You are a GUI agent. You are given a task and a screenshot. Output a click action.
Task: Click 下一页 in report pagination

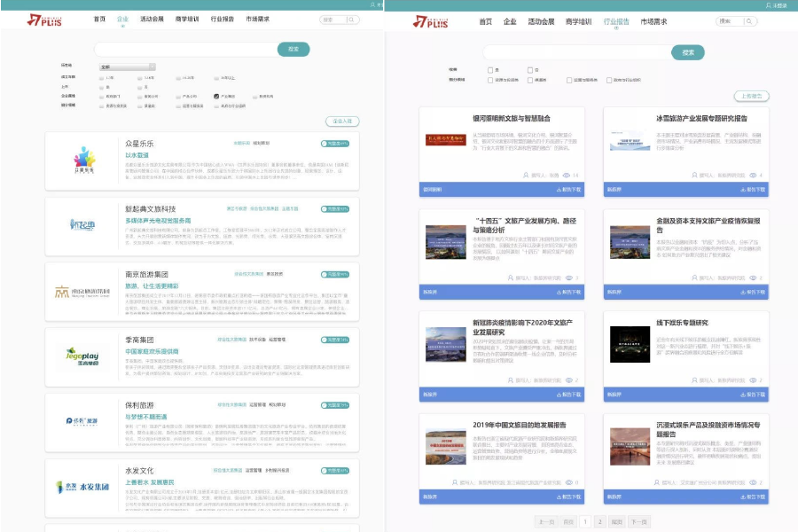(638, 522)
